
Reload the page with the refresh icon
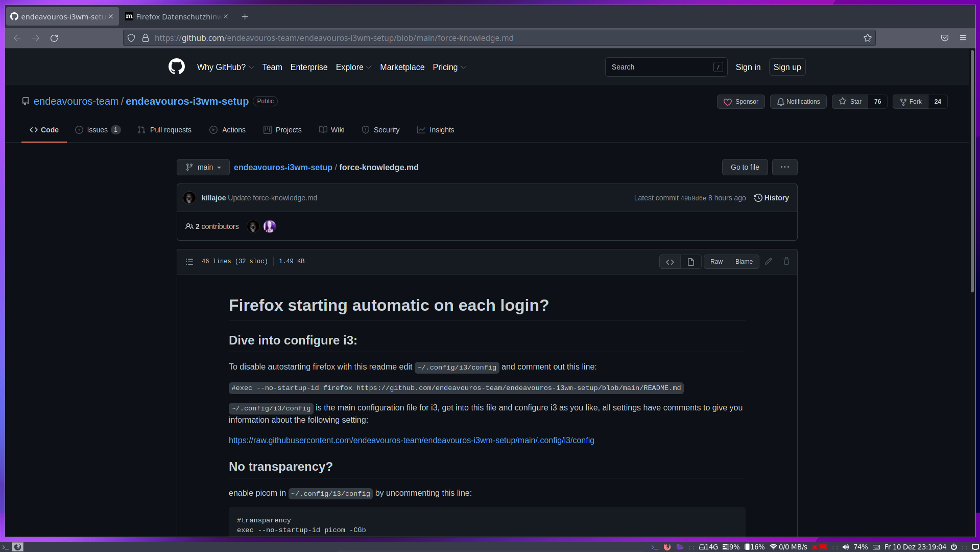point(54,38)
